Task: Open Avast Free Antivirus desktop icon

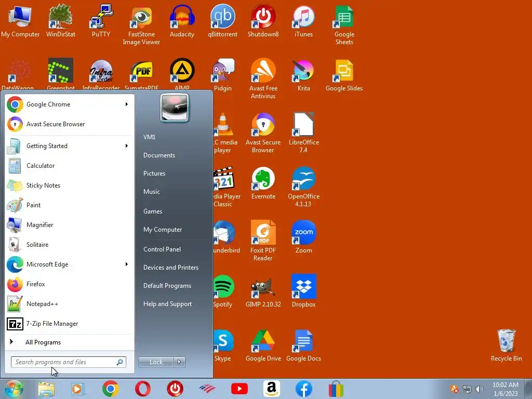Action: click(x=263, y=79)
